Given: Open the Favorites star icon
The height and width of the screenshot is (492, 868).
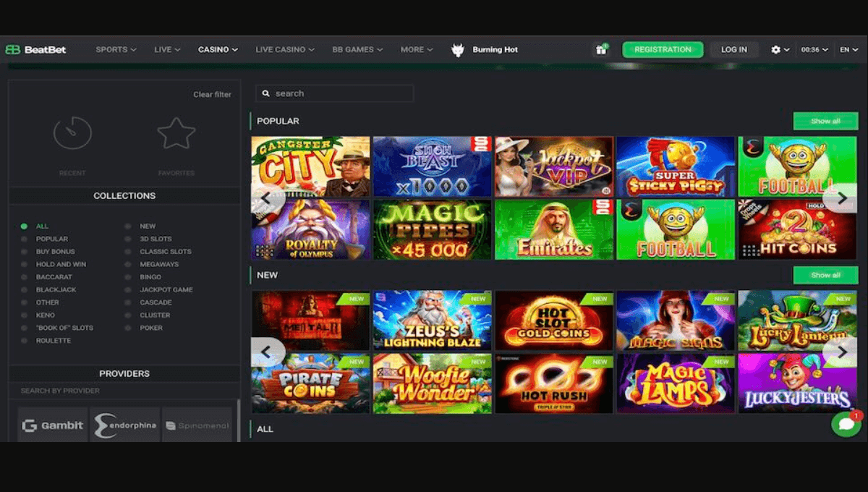Looking at the screenshot, I should (x=176, y=132).
